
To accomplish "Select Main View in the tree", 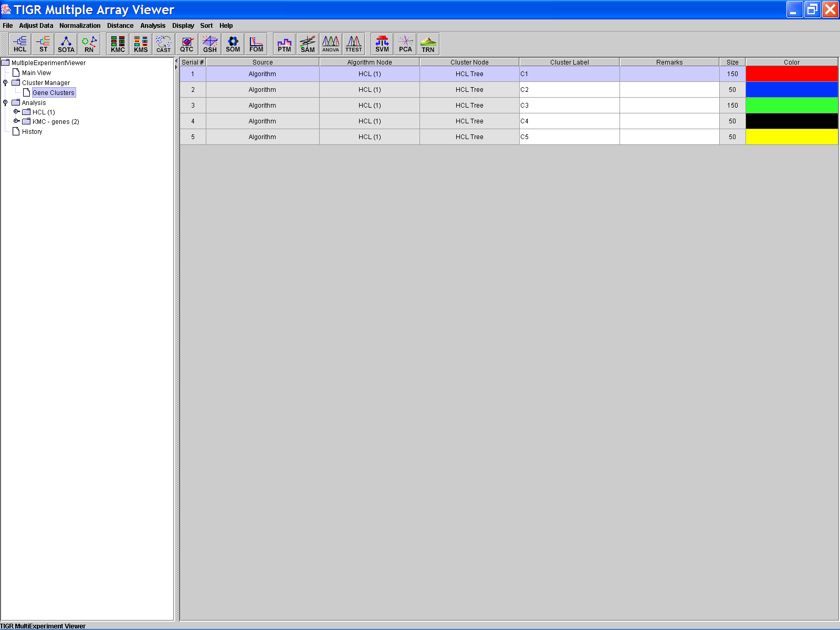I will (x=36, y=73).
